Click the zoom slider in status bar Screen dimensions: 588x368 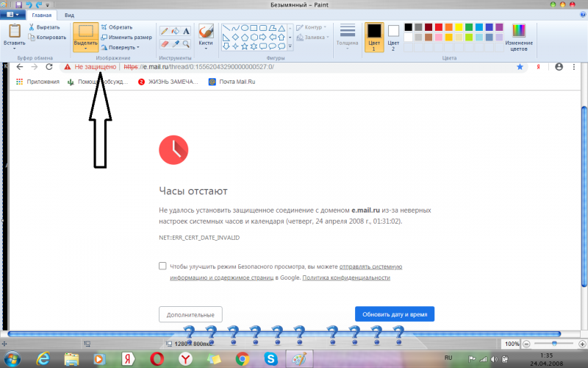point(554,344)
